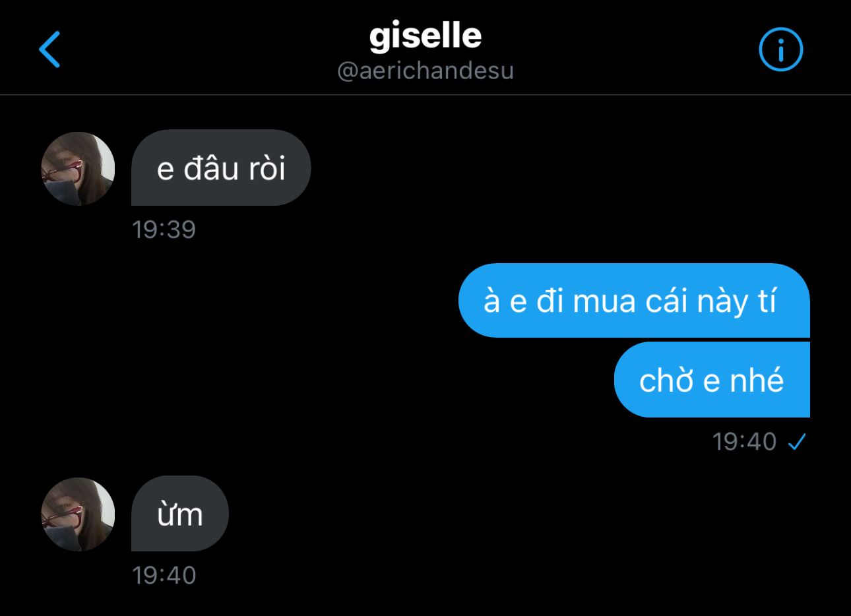Tap the 19:39 timestamp under 'e đâu ròi'
Viewport: 851px width, 616px height.
[x=164, y=230]
